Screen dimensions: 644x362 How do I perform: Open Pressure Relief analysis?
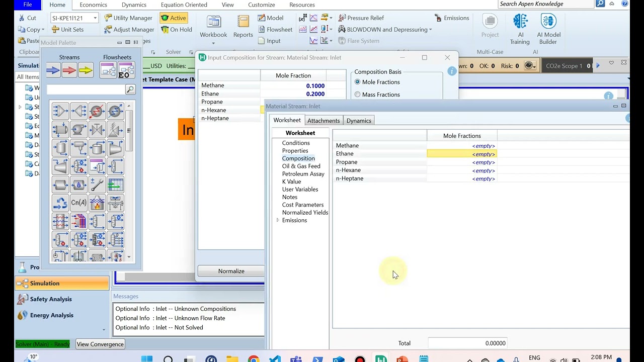pos(361,18)
